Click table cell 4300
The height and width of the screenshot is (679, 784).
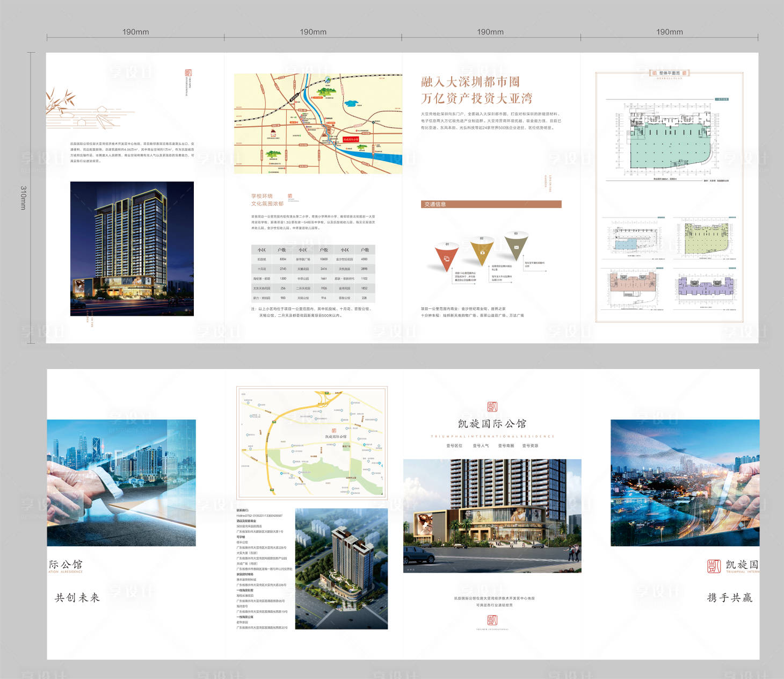(x=364, y=259)
